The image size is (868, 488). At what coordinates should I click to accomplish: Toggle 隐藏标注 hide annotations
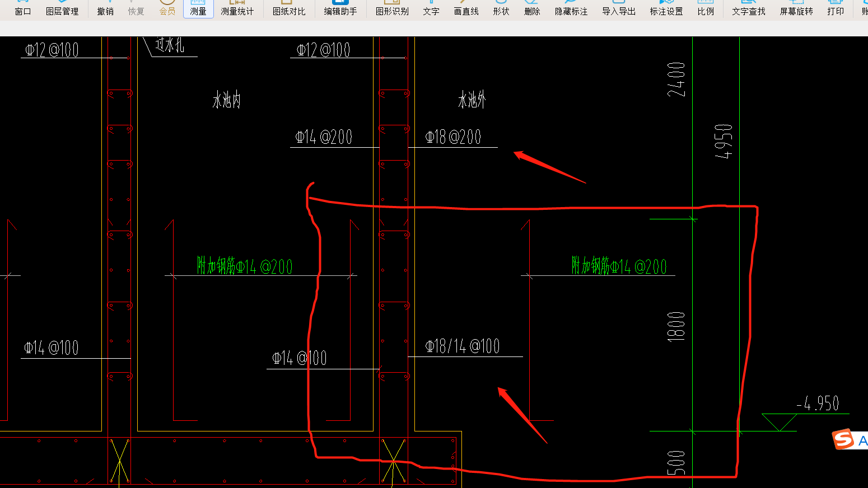[571, 8]
